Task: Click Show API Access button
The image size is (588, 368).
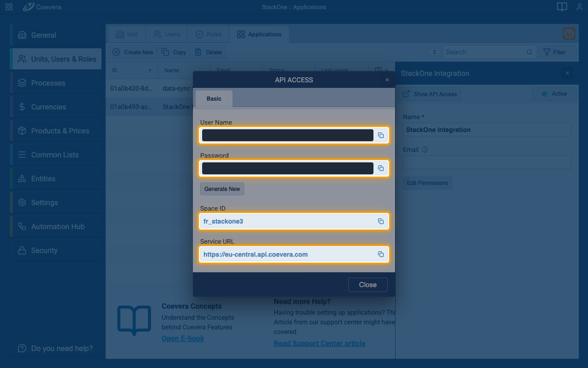Action: pos(430,94)
